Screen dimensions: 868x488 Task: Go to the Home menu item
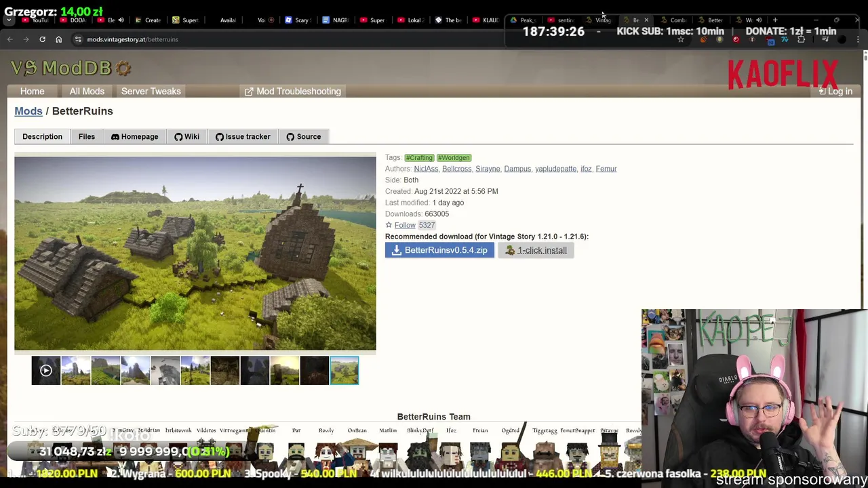32,91
